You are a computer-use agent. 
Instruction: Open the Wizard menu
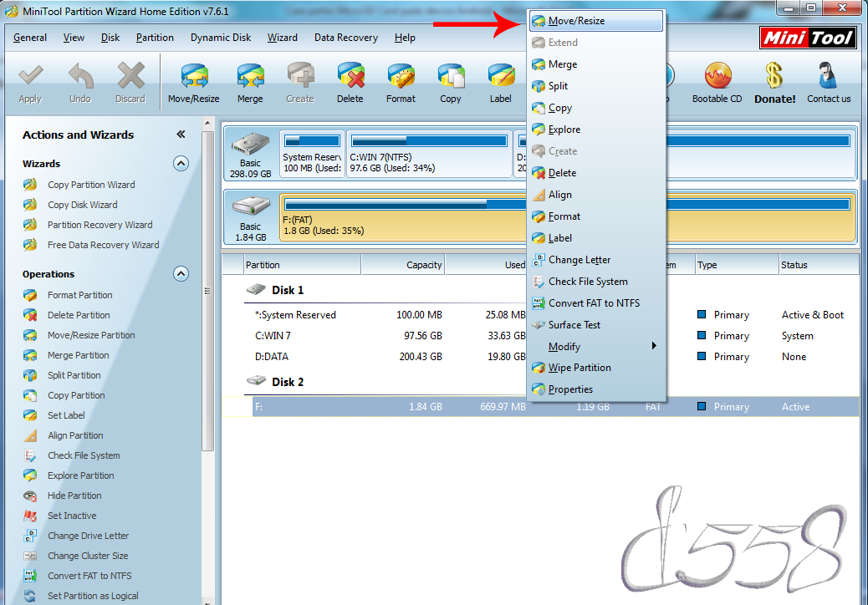pyautogui.click(x=283, y=38)
